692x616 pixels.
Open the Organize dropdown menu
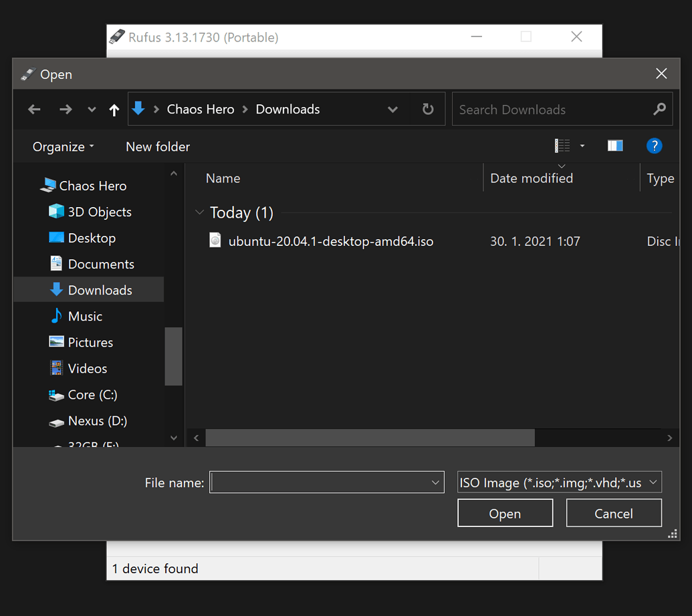pos(62,146)
